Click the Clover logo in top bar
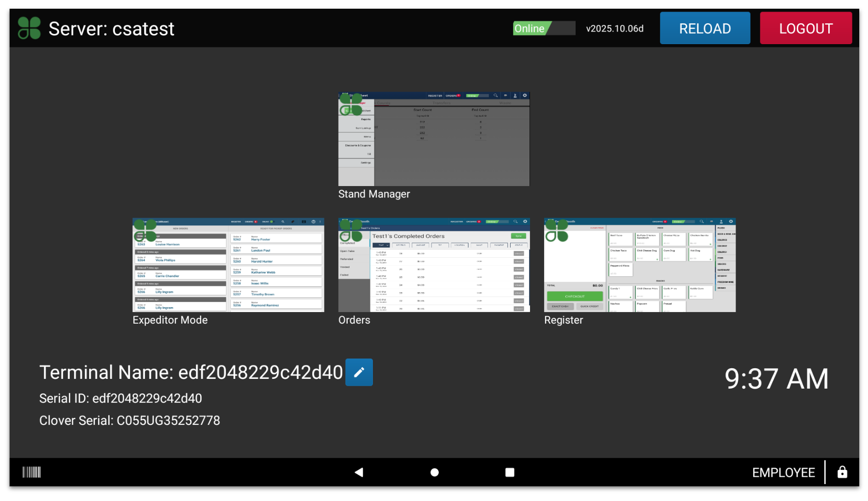 [x=29, y=28]
